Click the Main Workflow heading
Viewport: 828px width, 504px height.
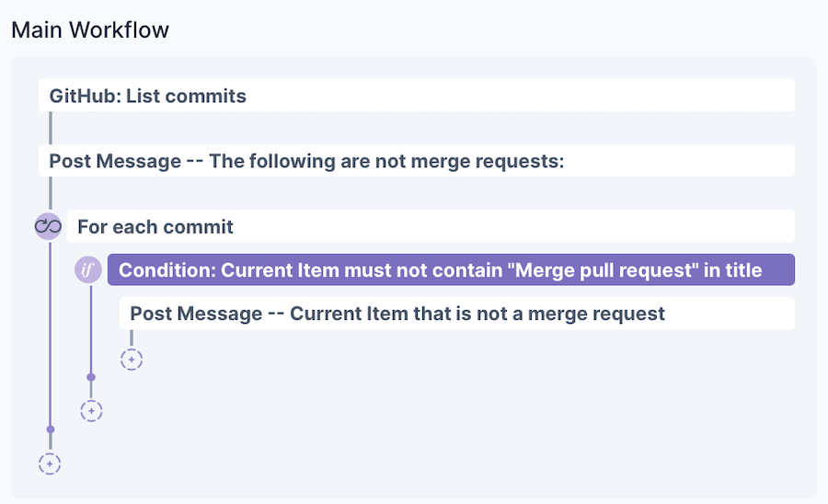(90, 29)
